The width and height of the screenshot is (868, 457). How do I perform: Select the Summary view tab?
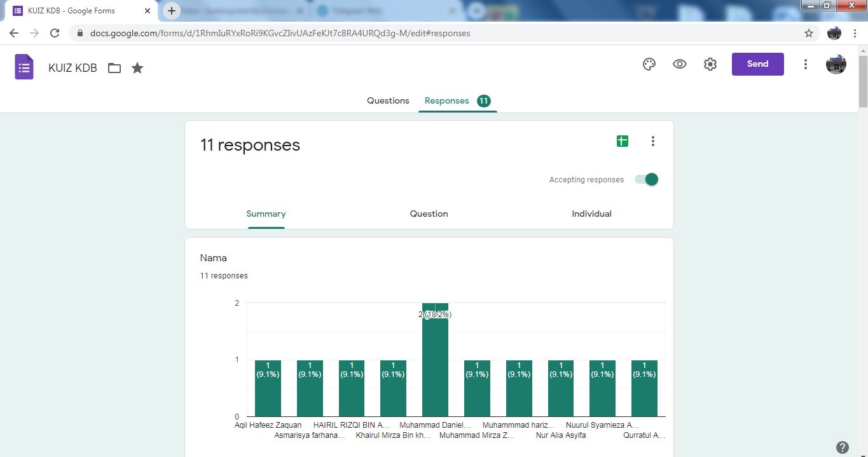[266, 214]
